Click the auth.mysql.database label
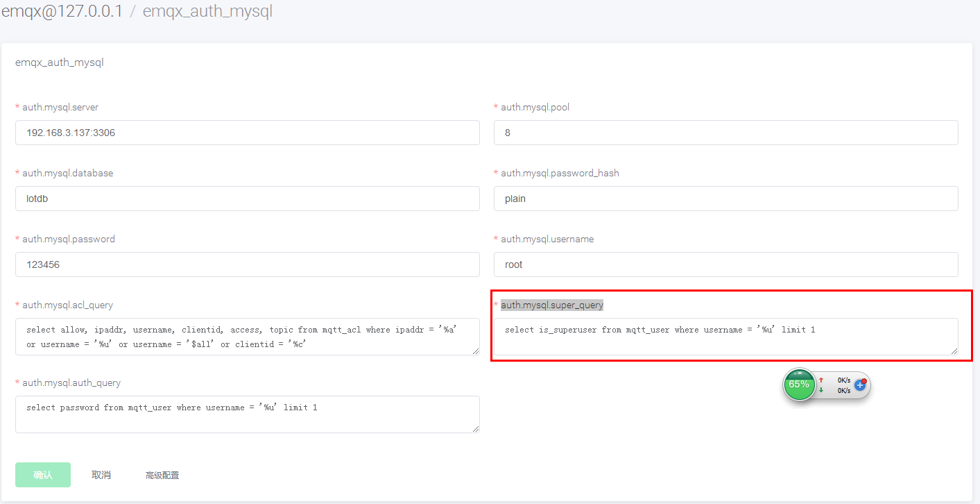This screenshot has width=980, height=504. 67,173
